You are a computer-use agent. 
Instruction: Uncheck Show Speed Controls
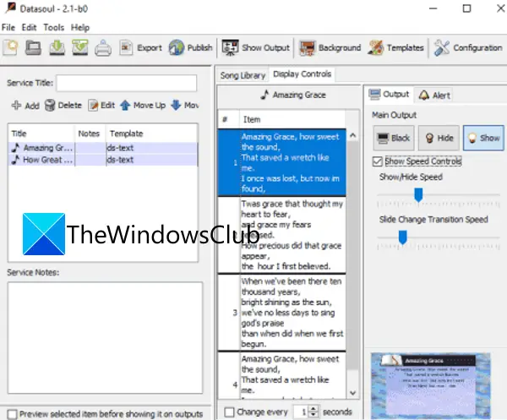[x=378, y=161]
